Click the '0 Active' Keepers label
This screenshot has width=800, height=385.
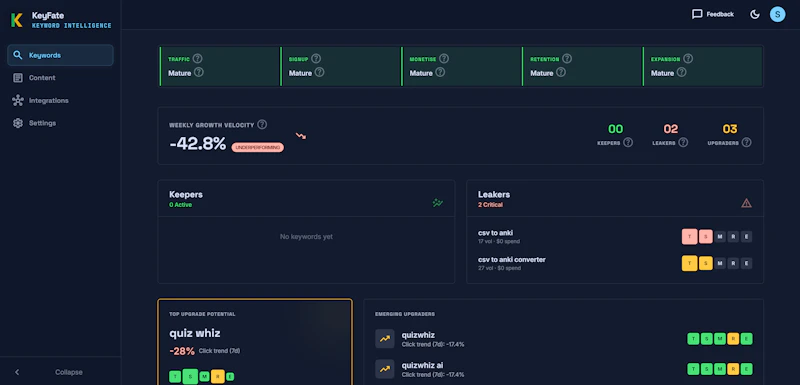[181, 205]
